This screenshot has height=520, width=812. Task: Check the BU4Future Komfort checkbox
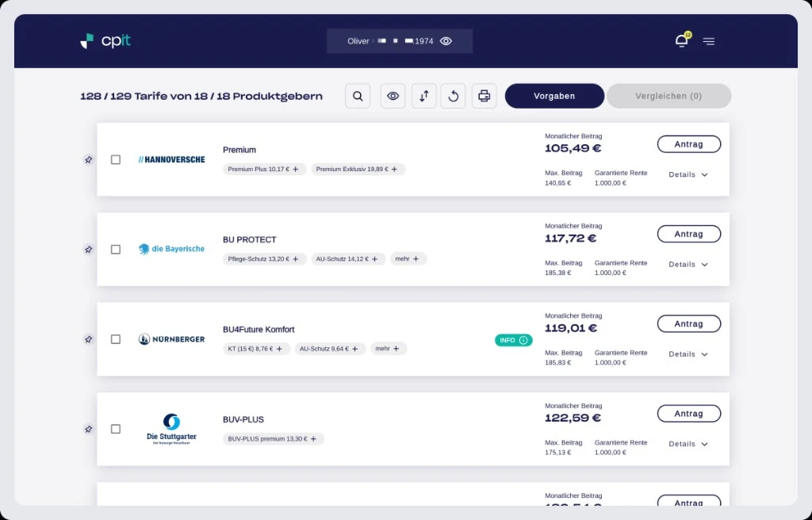116,339
